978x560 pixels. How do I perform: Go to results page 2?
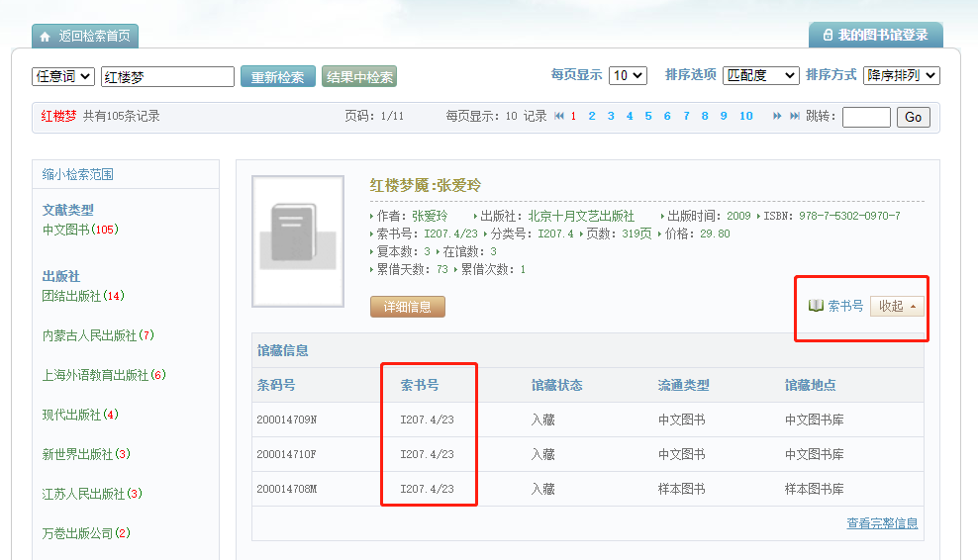point(592,116)
